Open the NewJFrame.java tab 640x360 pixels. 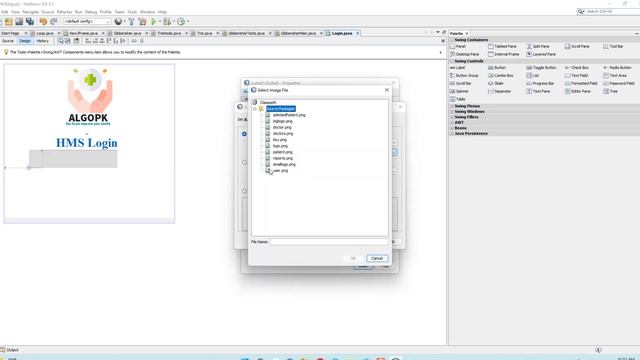click(83, 33)
